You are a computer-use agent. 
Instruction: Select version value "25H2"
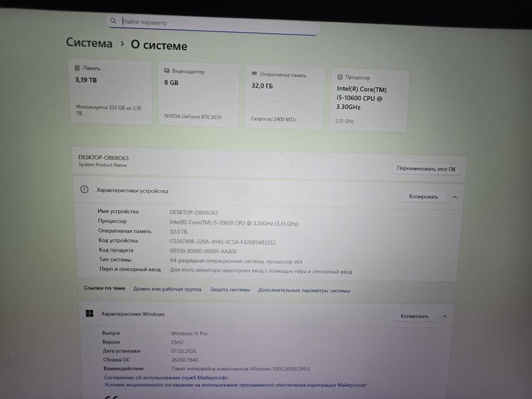coord(177,343)
